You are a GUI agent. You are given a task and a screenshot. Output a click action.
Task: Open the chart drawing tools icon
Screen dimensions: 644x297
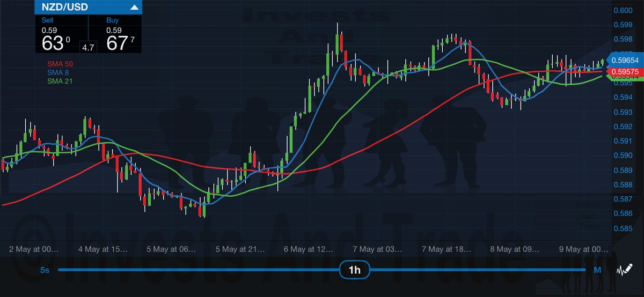click(624, 270)
